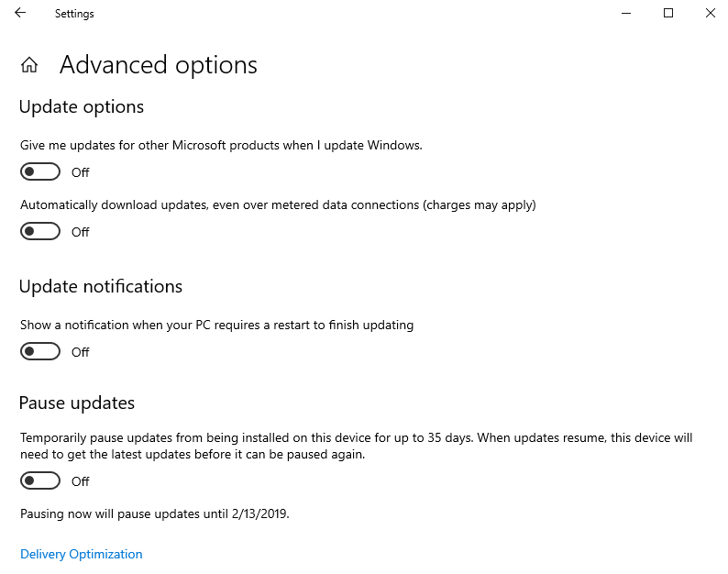Switch on the Pause updates toggle
This screenshot has height=574, width=728.
click(x=40, y=480)
